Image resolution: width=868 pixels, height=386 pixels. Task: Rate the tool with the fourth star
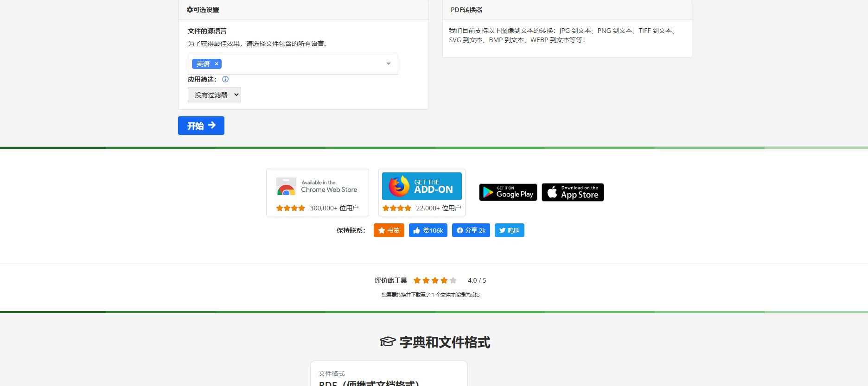(x=444, y=280)
